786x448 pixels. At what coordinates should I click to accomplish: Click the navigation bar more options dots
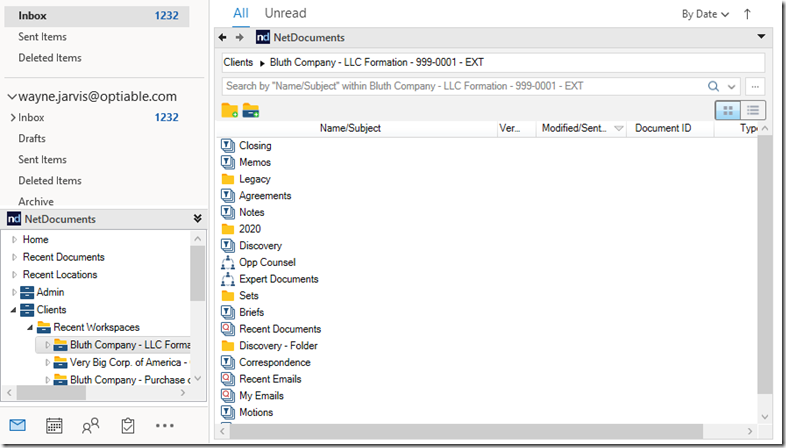click(x=164, y=425)
